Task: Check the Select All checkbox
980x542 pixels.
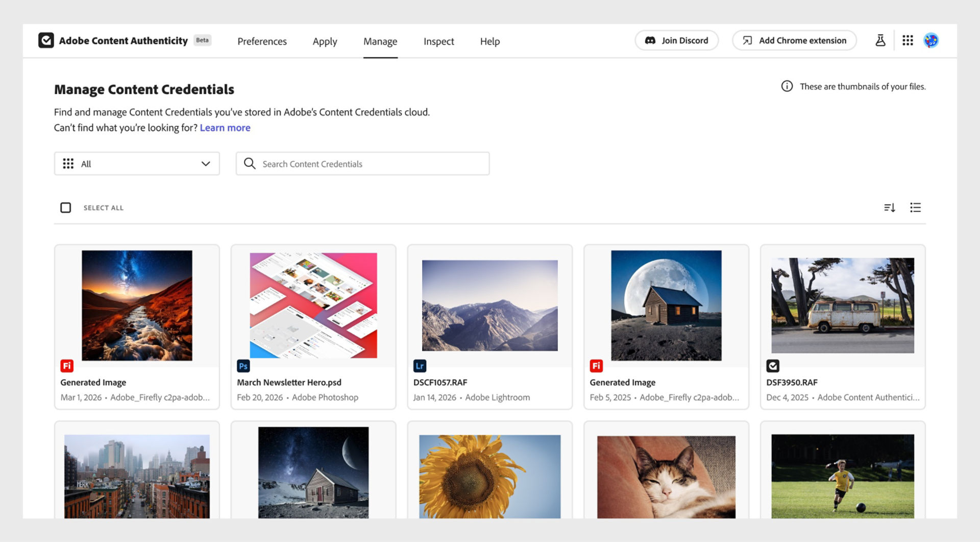Action: point(66,207)
